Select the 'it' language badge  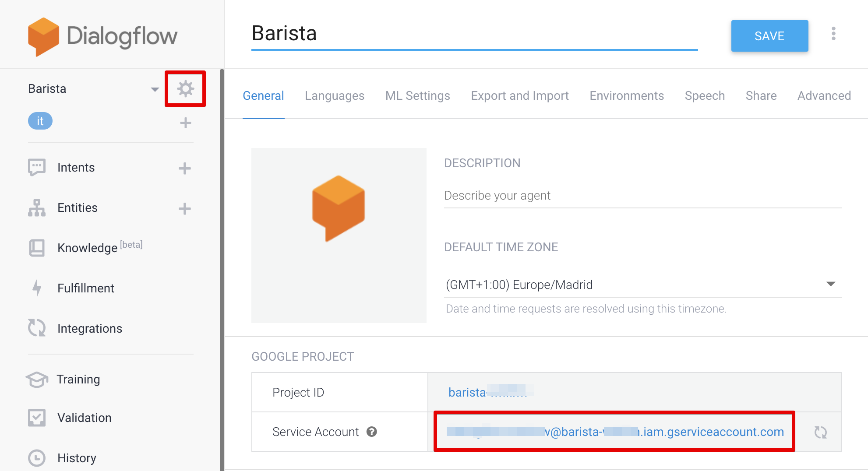pos(40,121)
